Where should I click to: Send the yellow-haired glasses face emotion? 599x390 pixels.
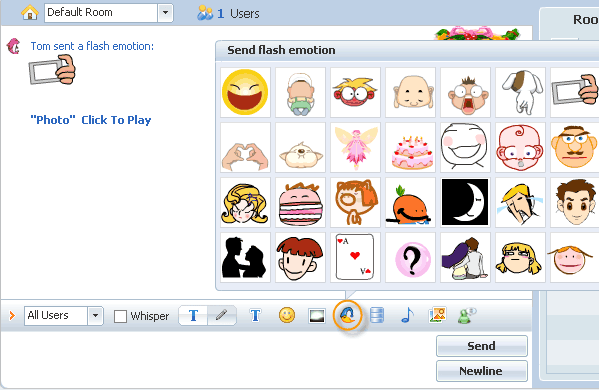point(355,92)
